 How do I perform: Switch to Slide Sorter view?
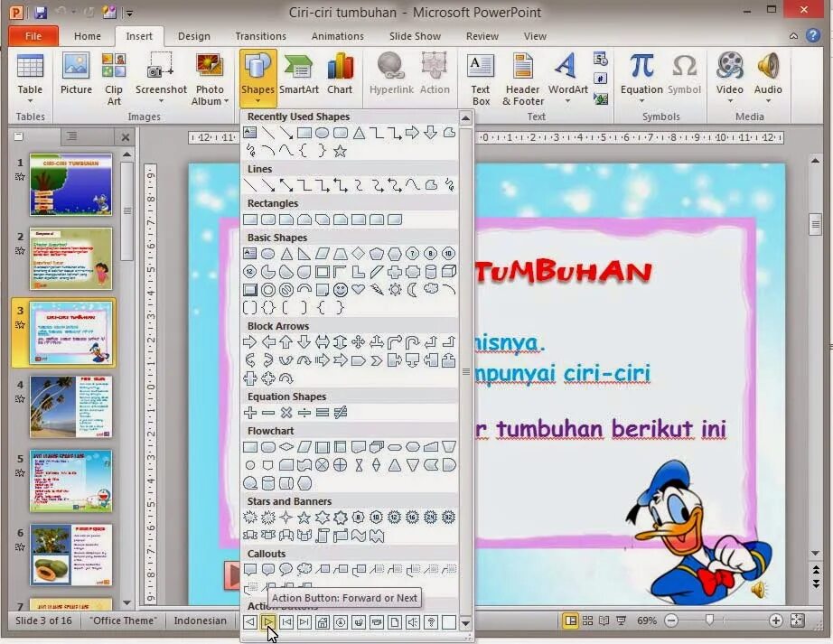click(587, 621)
